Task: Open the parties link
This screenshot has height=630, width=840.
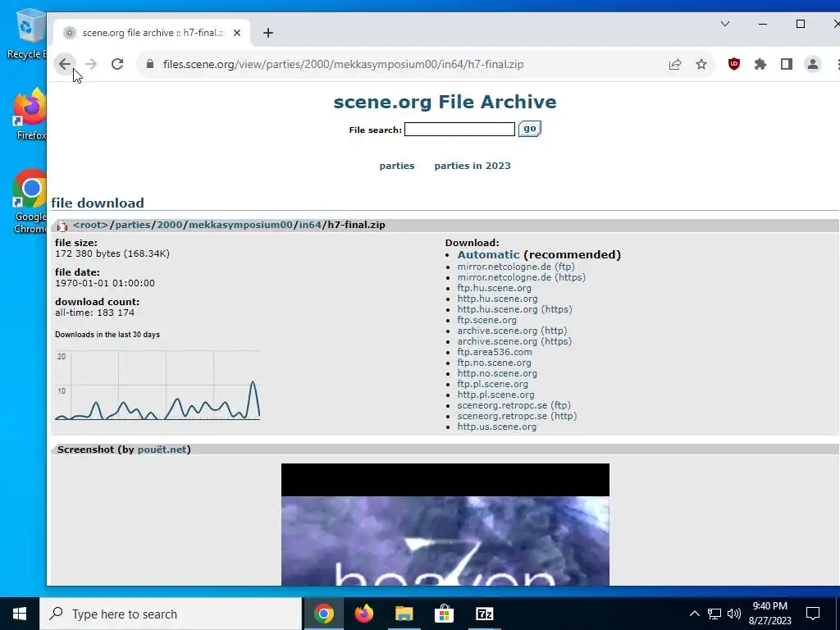Action: click(397, 166)
